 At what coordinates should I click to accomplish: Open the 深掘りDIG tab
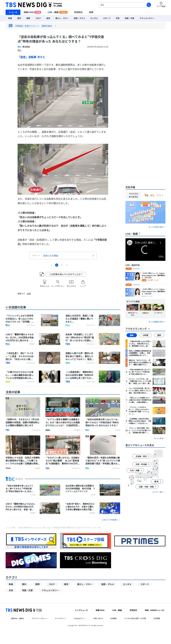pyautogui.click(x=32, y=12)
